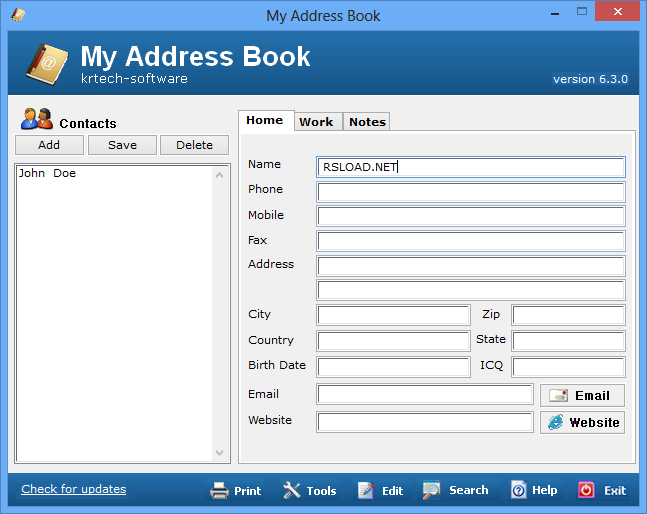Focus the Email address input field
The image size is (647, 514).
pos(425,394)
